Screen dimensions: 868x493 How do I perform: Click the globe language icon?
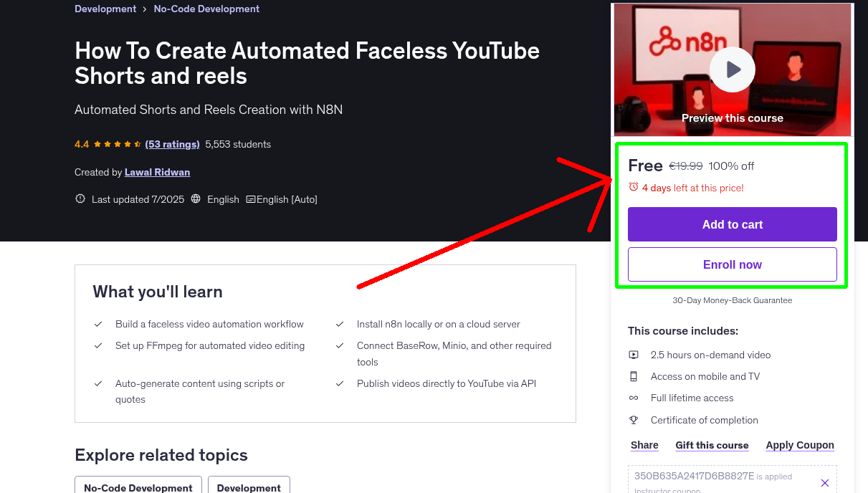(196, 199)
